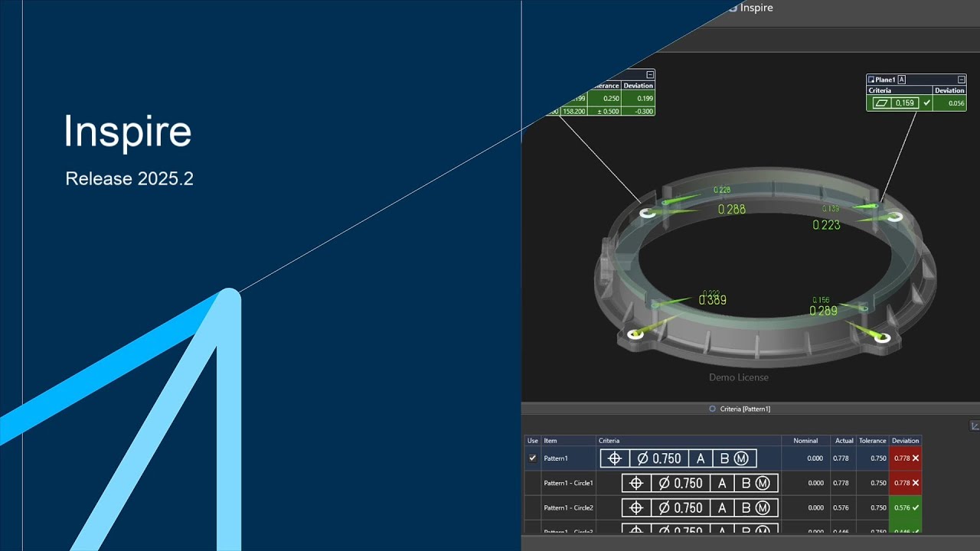The height and width of the screenshot is (551, 980).
Task: Click the Ø 0.750 value in Circle1 row
Action: point(680,483)
